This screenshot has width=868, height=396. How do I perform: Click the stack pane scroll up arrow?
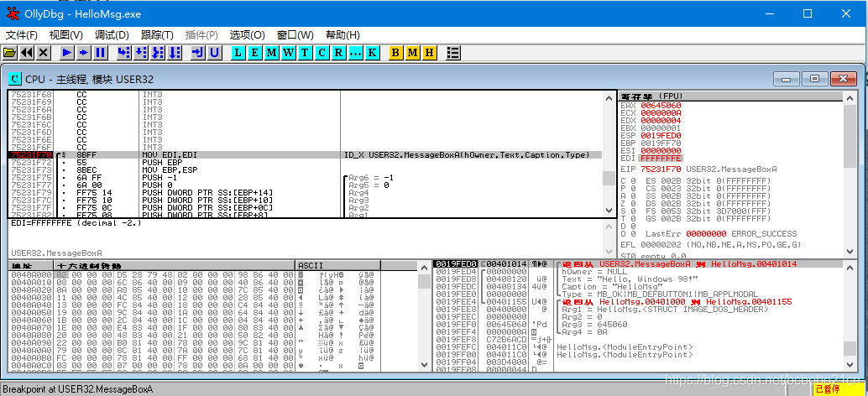coord(850,266)
